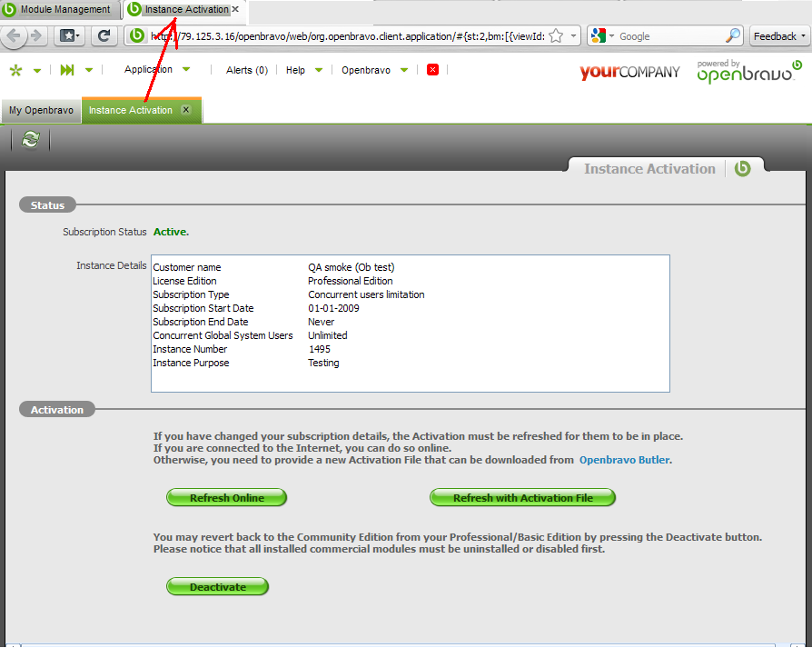Open Alerts (0)
Screen dimensions: 812x648
247,70
